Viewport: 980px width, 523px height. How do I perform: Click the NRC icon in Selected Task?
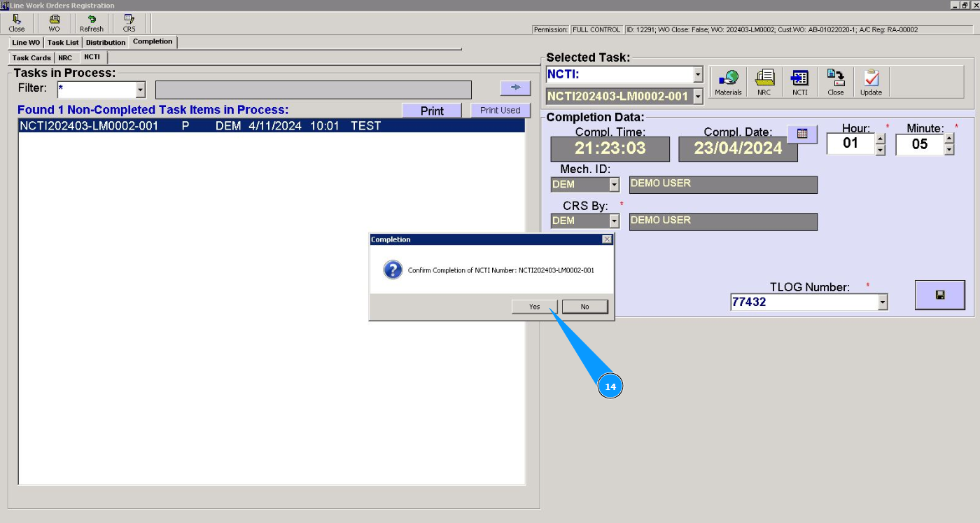764,83
